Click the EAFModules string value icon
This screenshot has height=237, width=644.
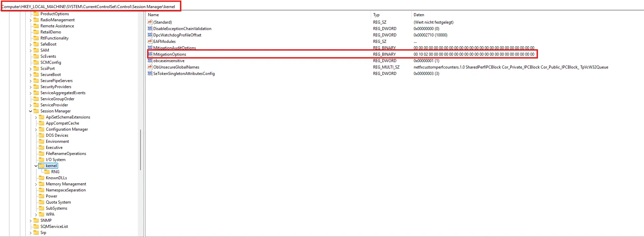tap(150, 41)
